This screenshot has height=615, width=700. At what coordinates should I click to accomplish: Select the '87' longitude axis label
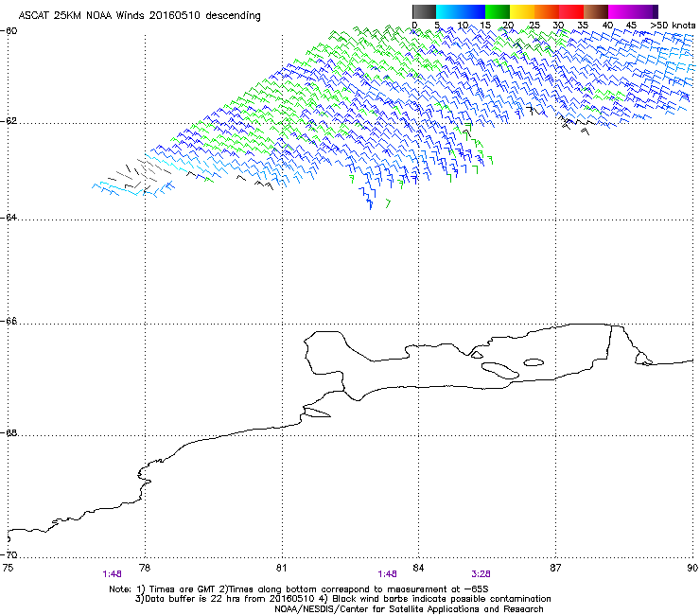click(x=555, y=568)
